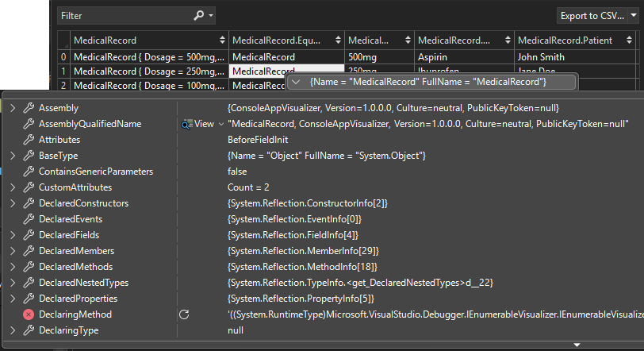644x351 pixels.
Task: Click the wrench icon next to ContainsGenericParameters
Action: click(29, 172)
